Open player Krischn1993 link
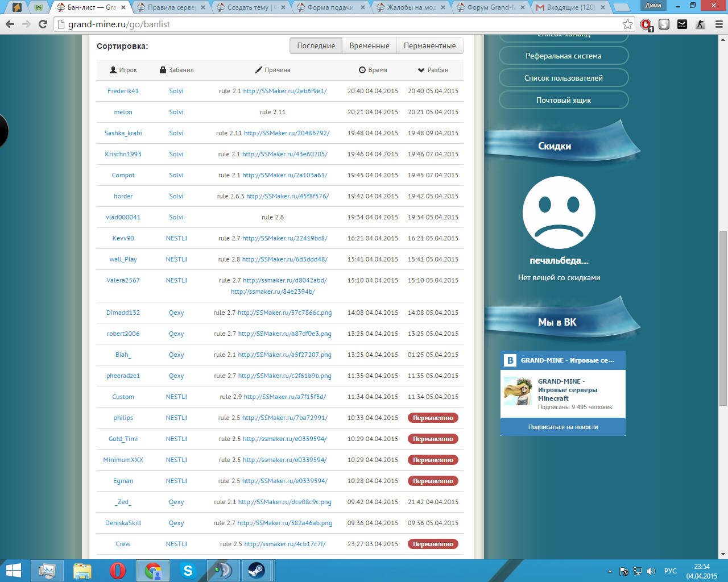728x582 pixels. [x=123, y=154]
